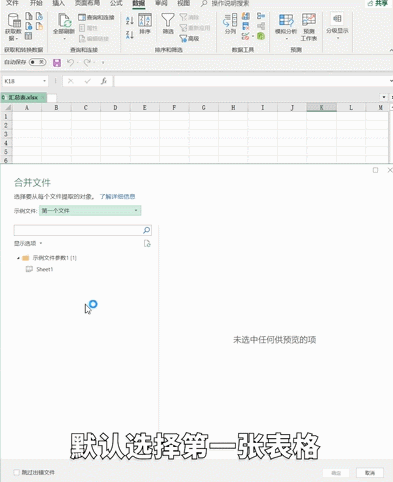The height and width of the screenshot is (482, 393).
Task: Click the Undo arrow icon
Action: point(70,62)
